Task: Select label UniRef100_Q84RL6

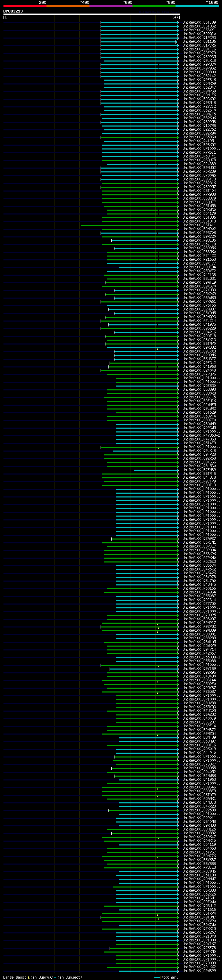Action: tap(199, 332)
